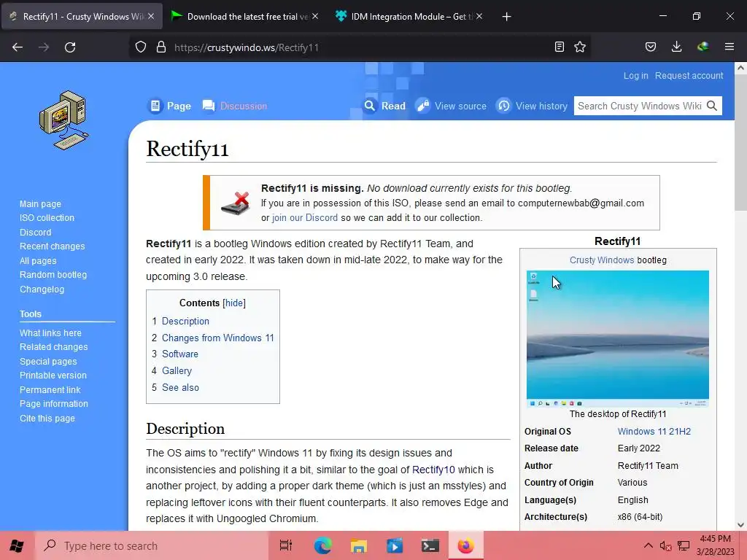The width and height of the screenshot is (747, 560).
Task: Click the network tray icon
Action: pyautogui.click(x=684, y=545)
